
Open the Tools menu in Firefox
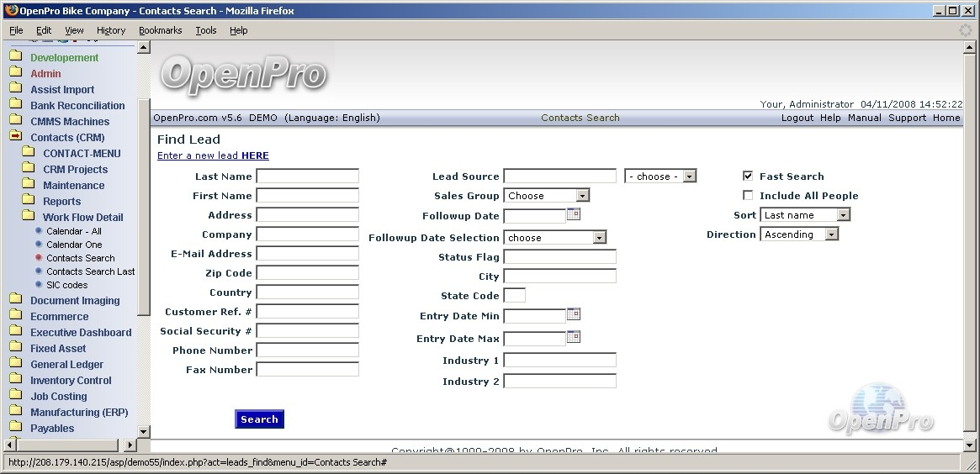(x=205, y=30)
